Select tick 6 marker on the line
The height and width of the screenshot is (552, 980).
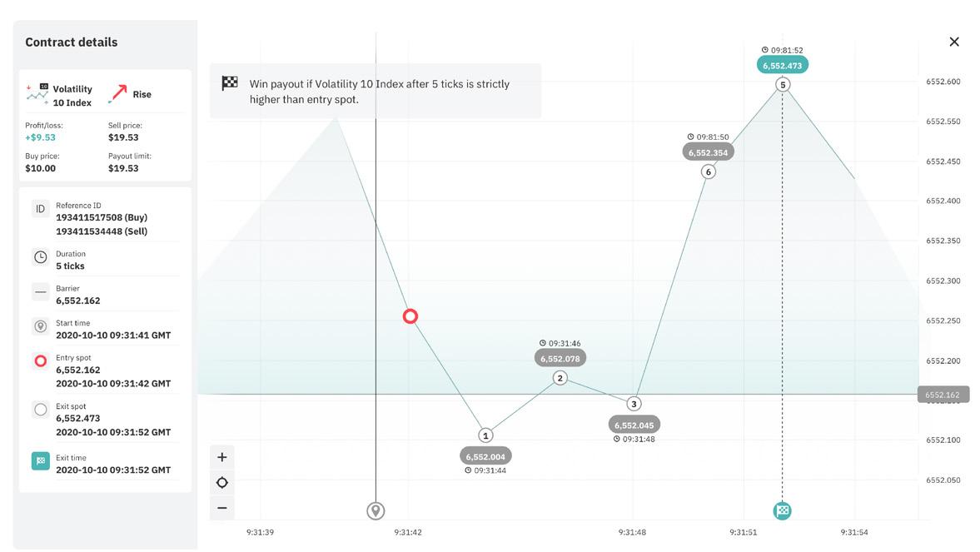708,172
